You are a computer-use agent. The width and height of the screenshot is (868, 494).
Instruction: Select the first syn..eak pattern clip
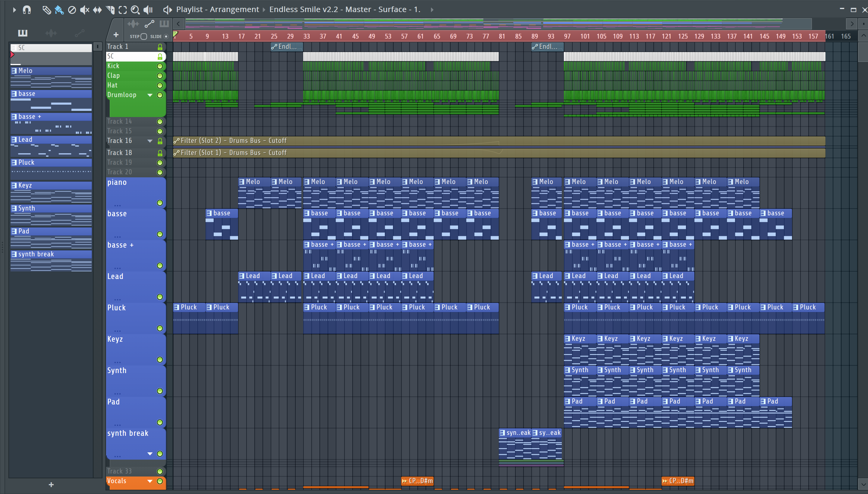tap(515, 445)
